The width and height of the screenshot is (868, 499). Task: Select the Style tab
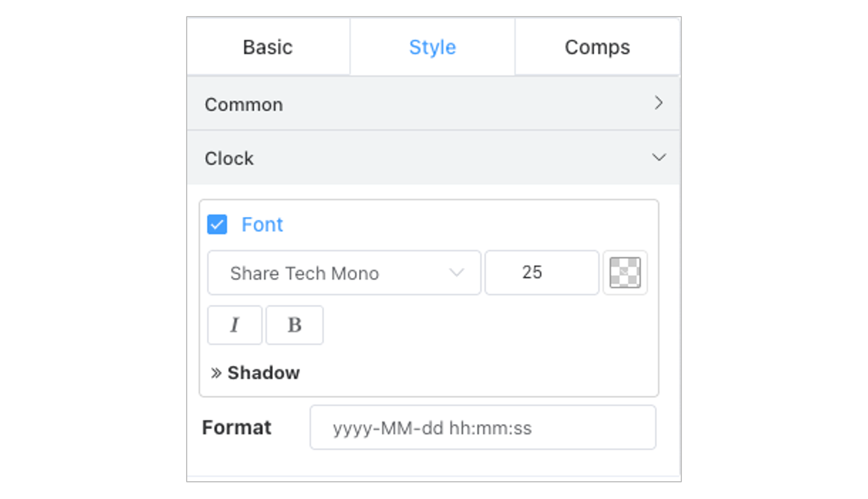coord(432,47)
